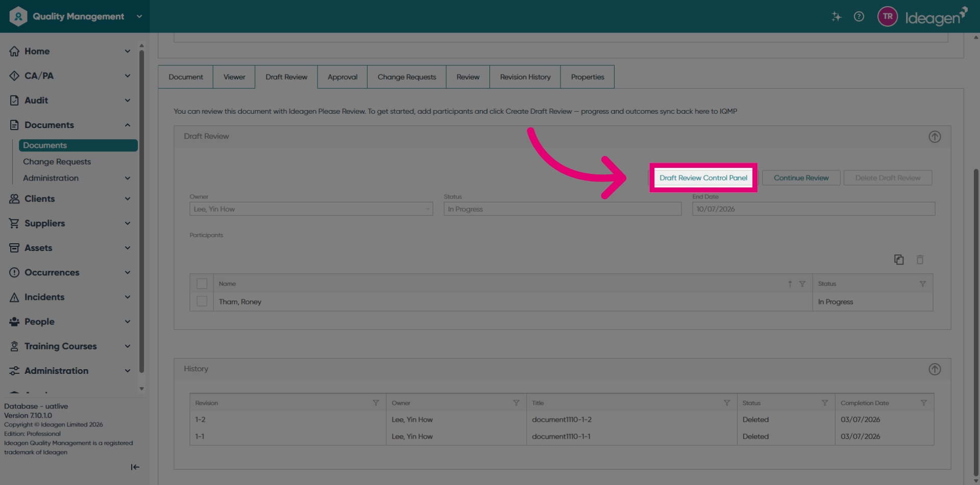Filter the participants Status column

(x=923, y=284)
